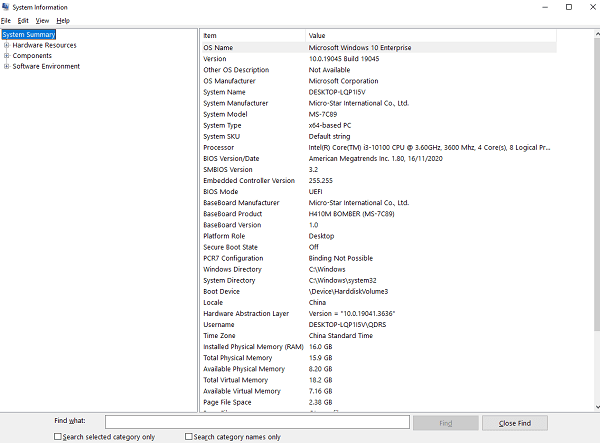Select the System Directory row
600x443 pixels.
click(x=378, y=280)
